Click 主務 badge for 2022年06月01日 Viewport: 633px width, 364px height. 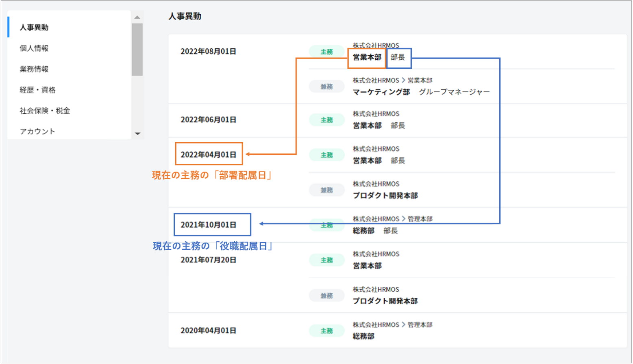(x=326, y=120)
